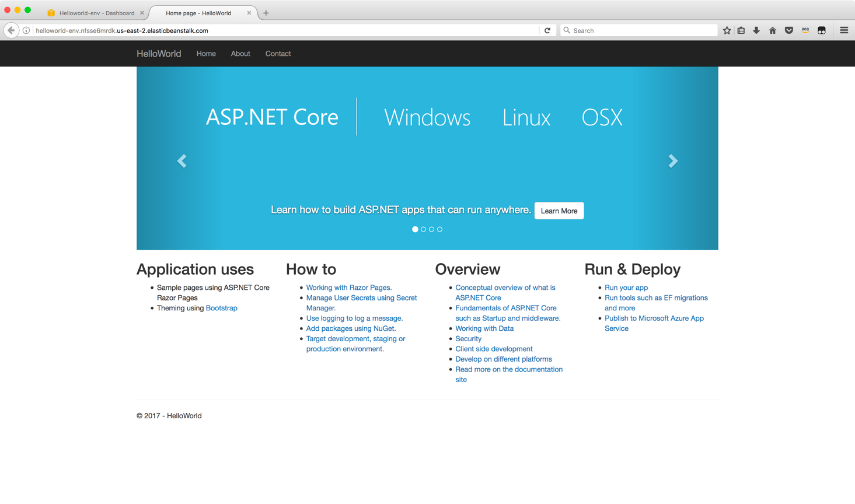Open Client side development link
This screenshot has height=504, width=855.
(494, 349)
